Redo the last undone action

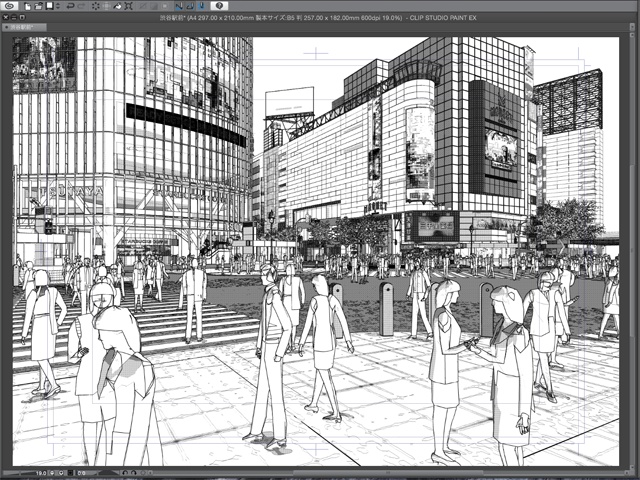(x=82, y=6)
